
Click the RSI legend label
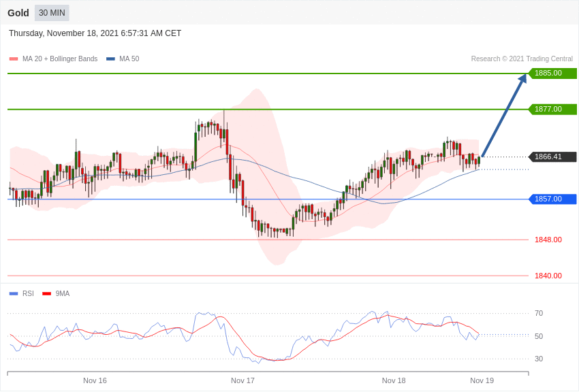coord(28,293)
